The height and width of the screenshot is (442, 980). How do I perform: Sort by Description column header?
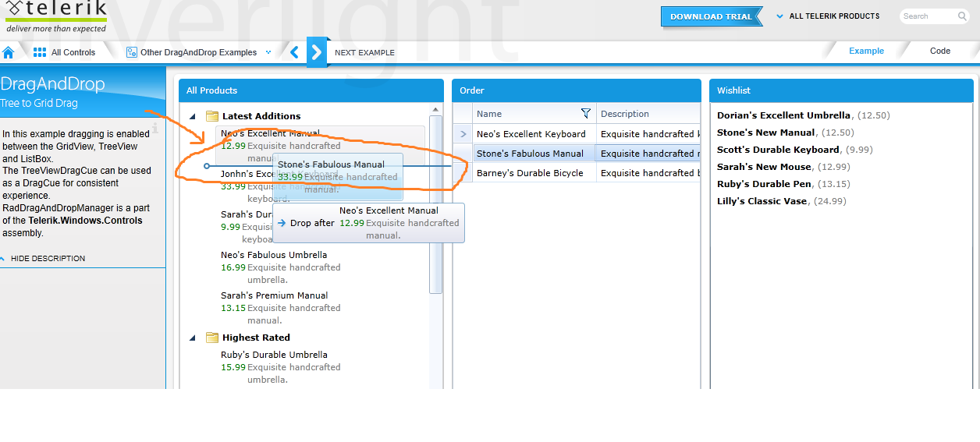tap(649, 113)
